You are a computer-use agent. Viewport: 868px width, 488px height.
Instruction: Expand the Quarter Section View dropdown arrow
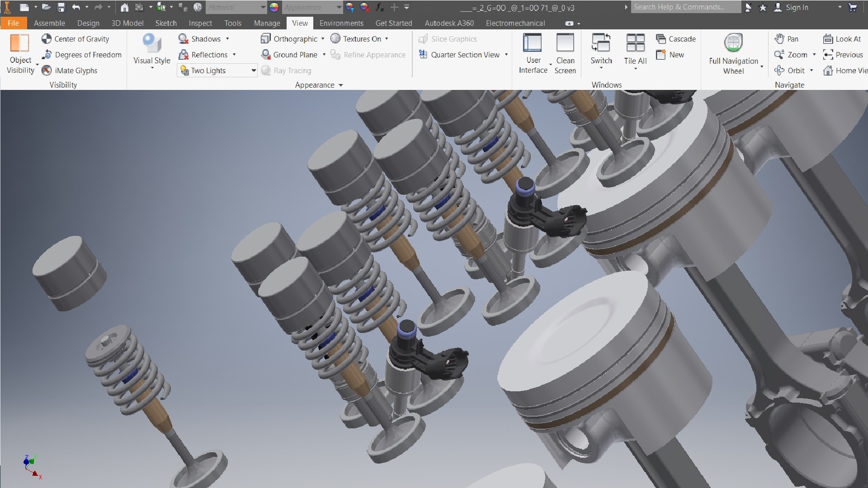[x=506, y=55]
